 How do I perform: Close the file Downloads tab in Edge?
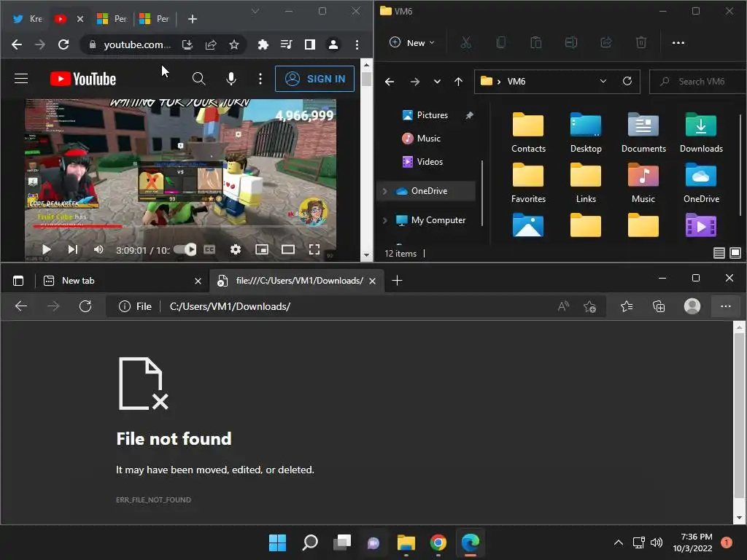tap(373, 281)
